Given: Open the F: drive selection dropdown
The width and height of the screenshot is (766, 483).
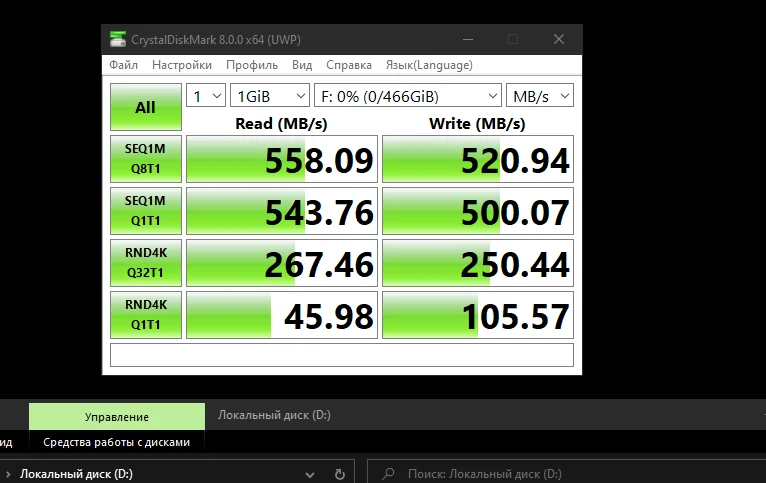Looking at the screenshot, I should 408,96.
